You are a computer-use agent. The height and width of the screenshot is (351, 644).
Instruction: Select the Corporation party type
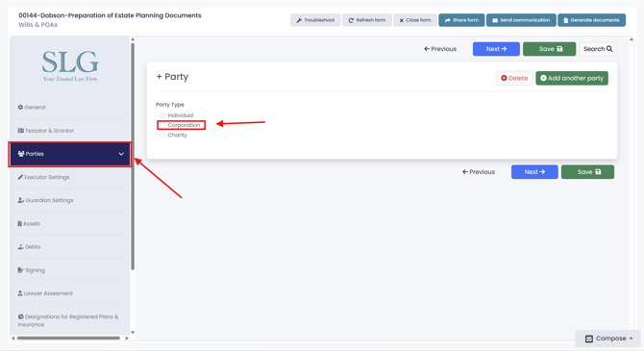162,125
